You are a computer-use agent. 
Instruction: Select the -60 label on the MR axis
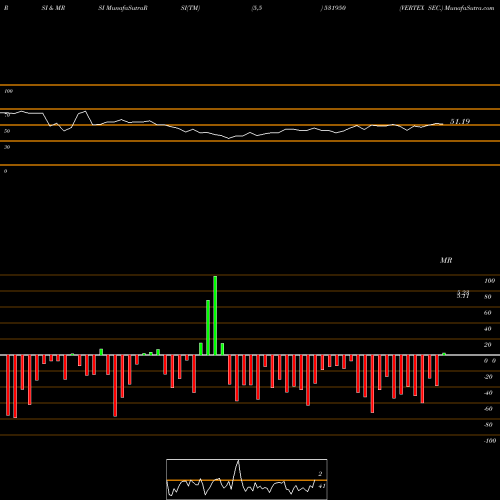(488, 409)
